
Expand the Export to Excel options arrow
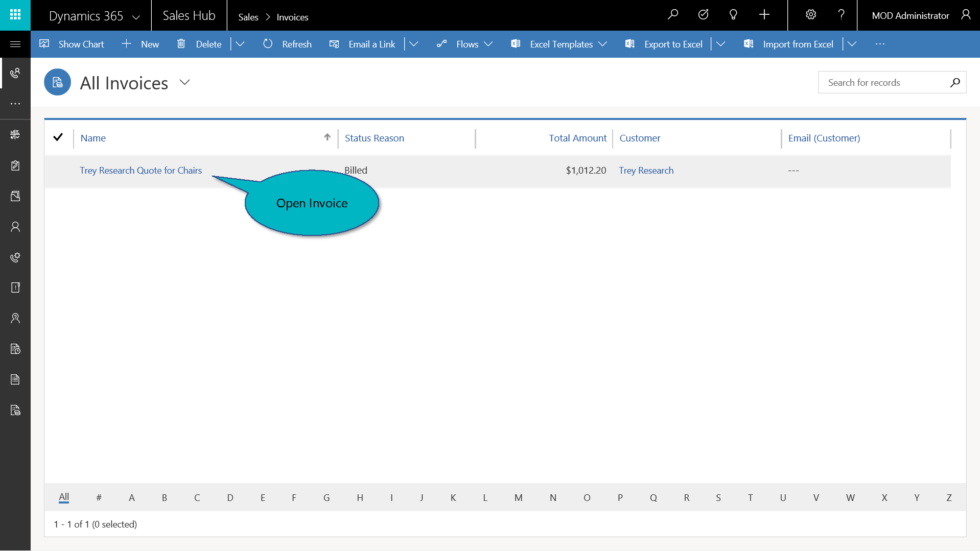(720, 44)
